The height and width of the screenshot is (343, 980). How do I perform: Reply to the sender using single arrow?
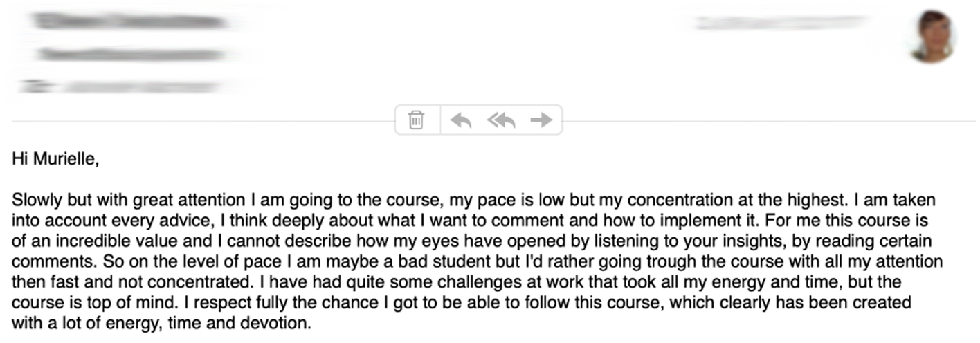(461, 120)
